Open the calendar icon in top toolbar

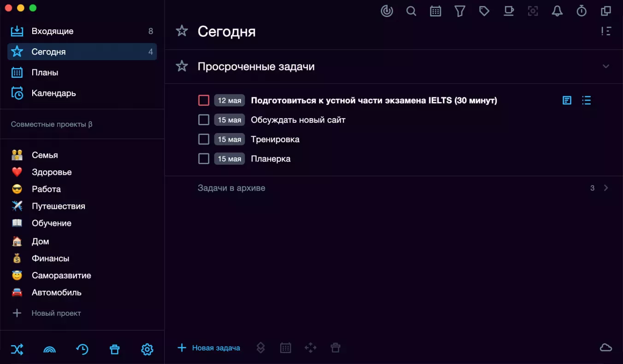(x=435, y=11)
